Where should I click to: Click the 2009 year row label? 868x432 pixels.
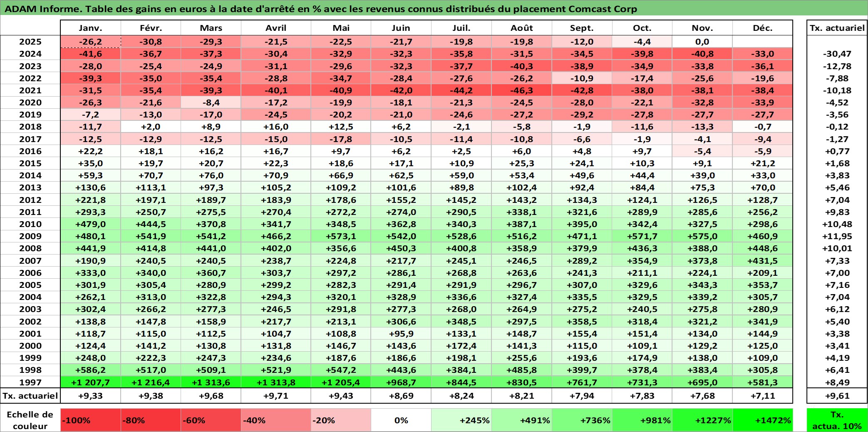pos(30,236)
